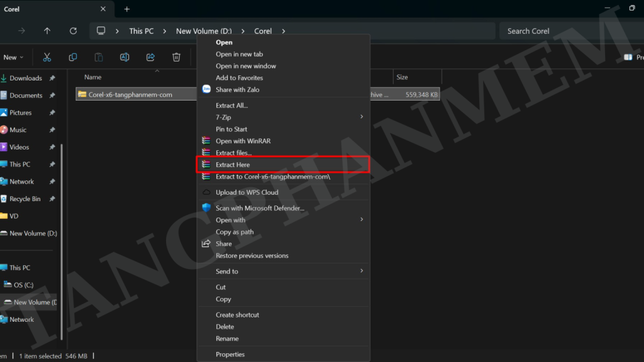644x362 pixels.
Task: Select OS (C:) drive in navigation pane
Action: 23,285
